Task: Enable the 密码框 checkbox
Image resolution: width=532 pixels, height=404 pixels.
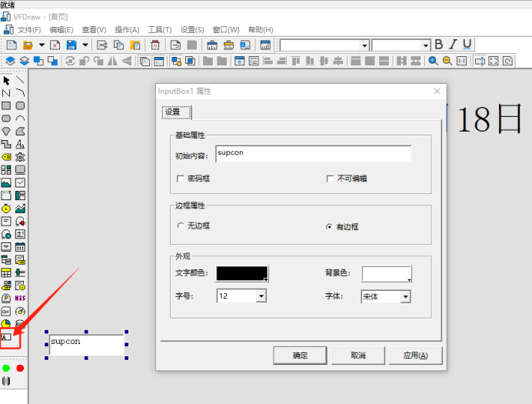Action: point(181,179)
